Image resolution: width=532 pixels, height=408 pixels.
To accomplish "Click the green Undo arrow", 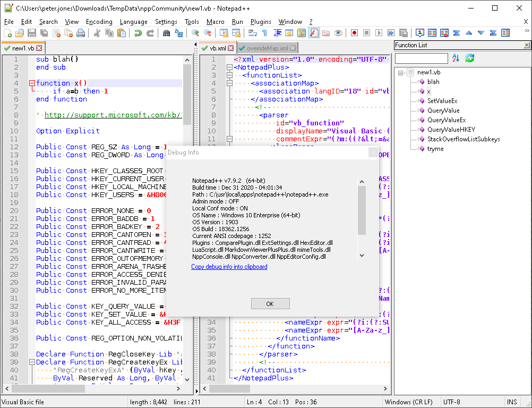I will click(138, 33).
